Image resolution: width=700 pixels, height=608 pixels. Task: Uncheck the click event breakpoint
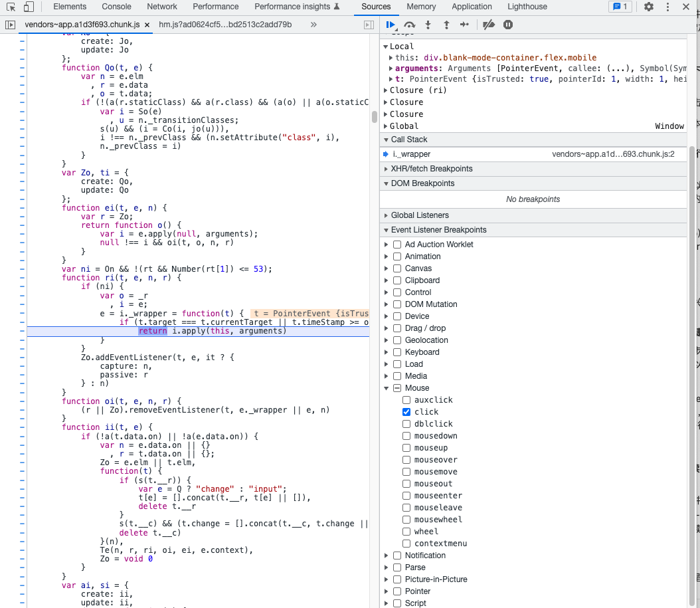(406, 412)
